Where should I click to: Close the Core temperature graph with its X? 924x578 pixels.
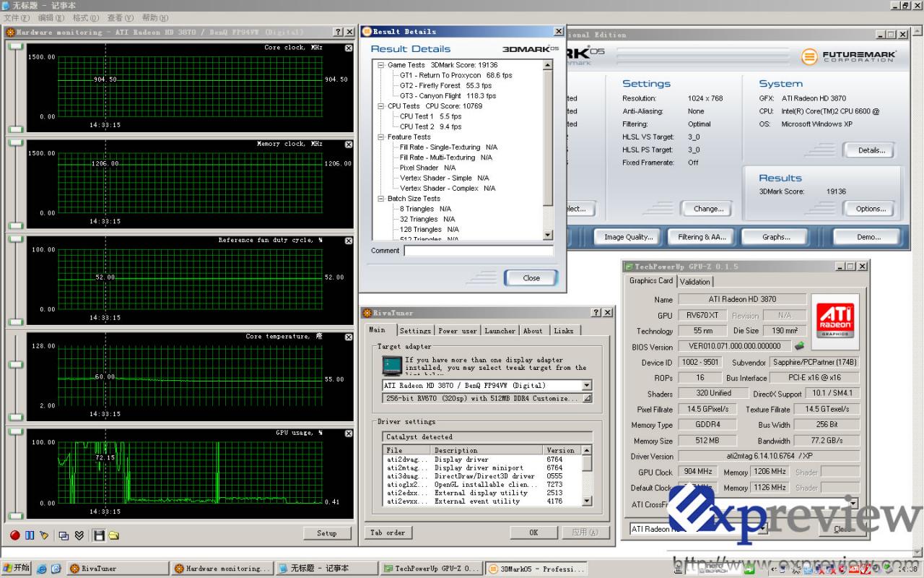[x=349, y=337]
